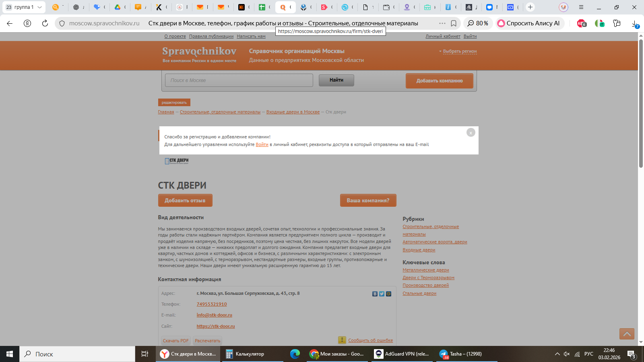Click the редактировать button
Image resolution: width=644 pixels, height=362 pixels.
pos(174,103)
